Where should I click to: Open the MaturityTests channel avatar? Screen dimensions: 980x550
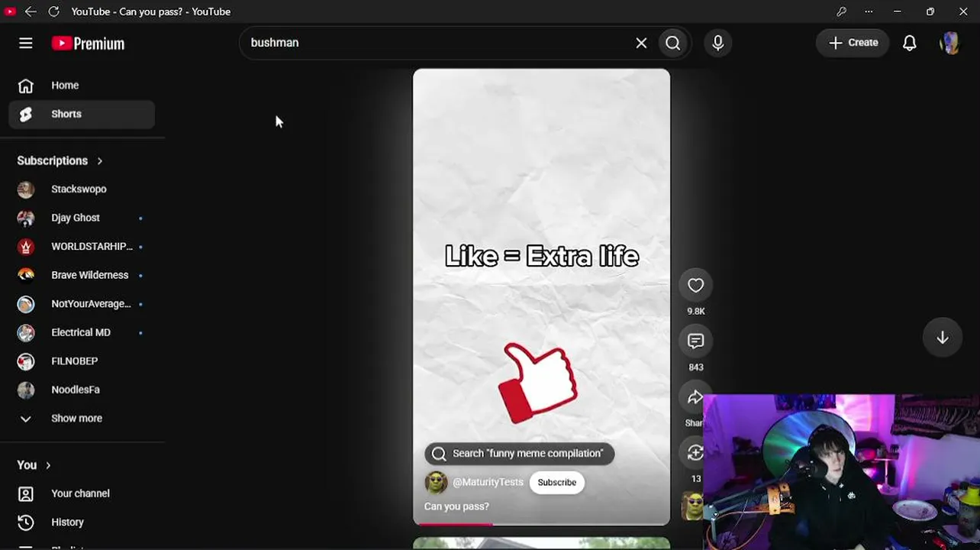(x=436, y=482)
